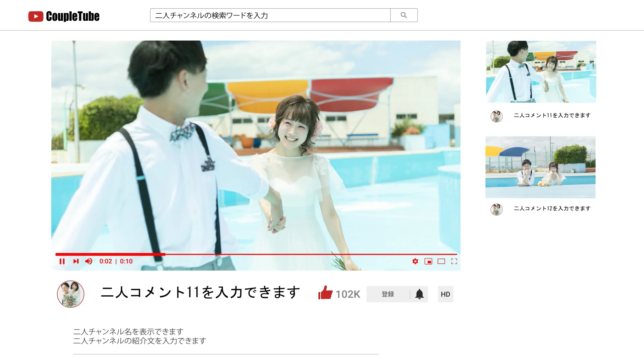
Task: Enable channel subscription via 登録 button
Action: [388, 294]
